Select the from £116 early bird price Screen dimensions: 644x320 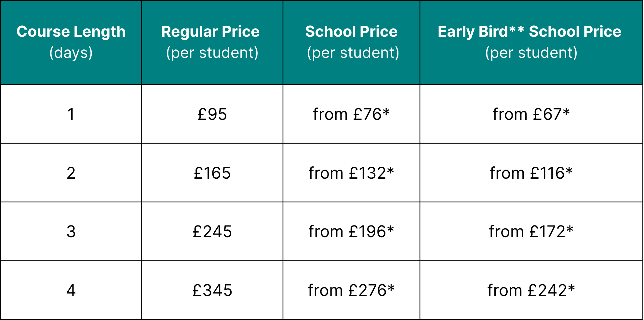pos(531,173)
